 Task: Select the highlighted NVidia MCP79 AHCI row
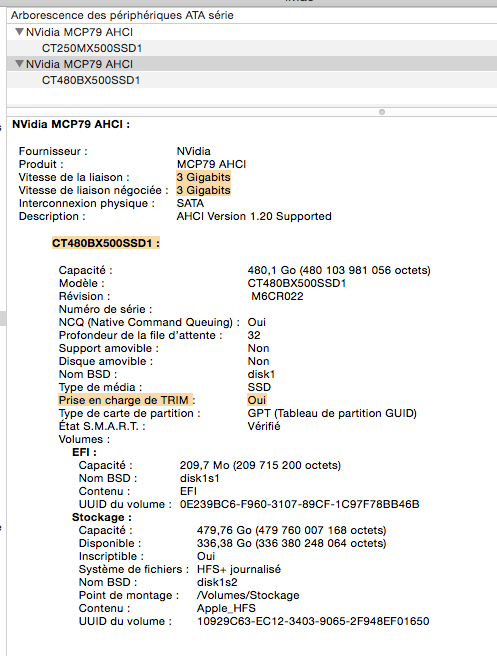(252, 64)
